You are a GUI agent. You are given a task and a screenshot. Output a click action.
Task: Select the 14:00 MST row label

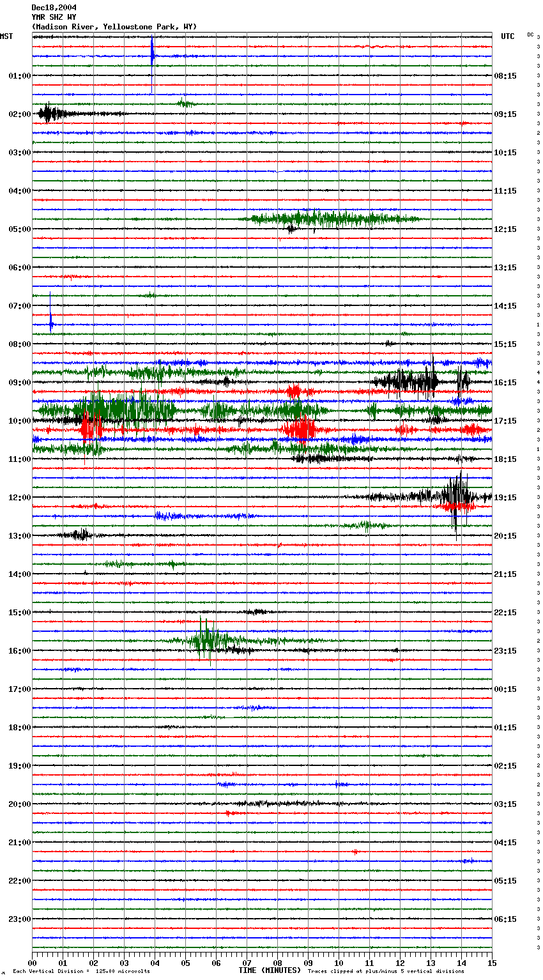(x=20, y=574)
